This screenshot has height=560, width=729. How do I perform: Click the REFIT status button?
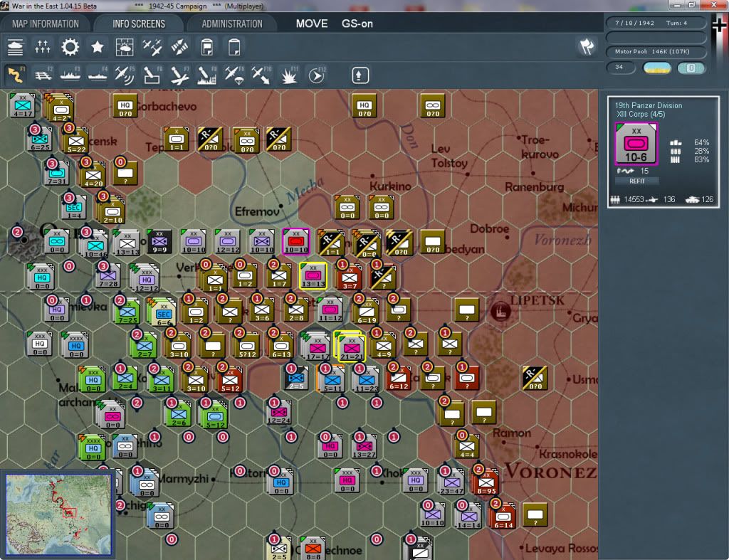(x=637, y=181)
